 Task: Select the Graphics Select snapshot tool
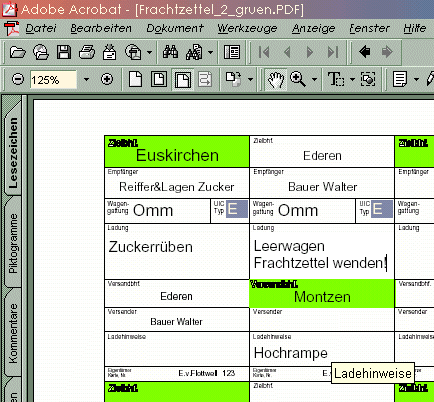pyautogui.click(x=368, y=79)
